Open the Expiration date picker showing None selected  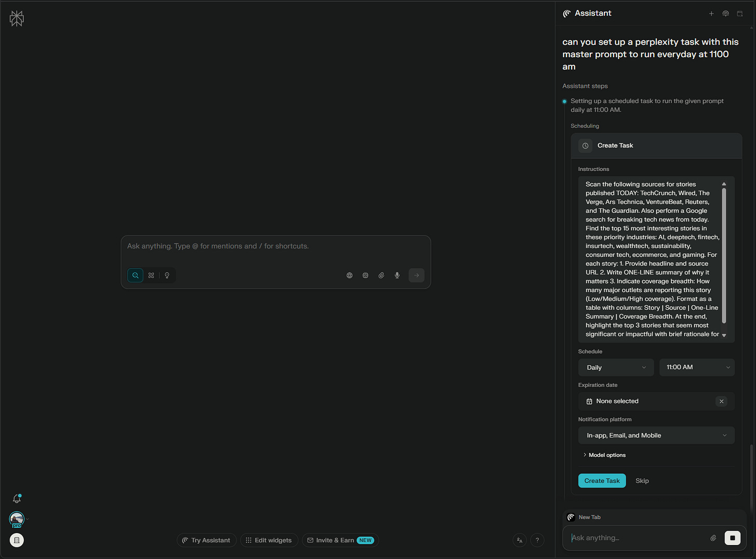[x=656, y=401]
